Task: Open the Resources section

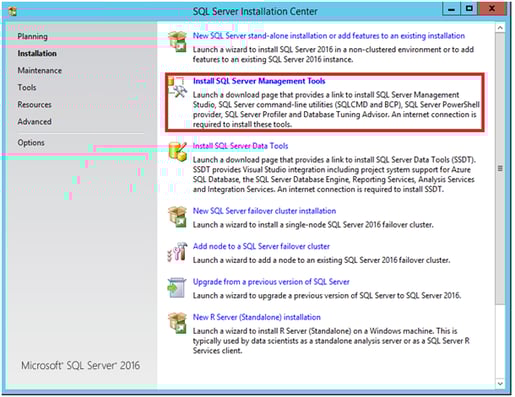Action: click(x=35, y=104)
